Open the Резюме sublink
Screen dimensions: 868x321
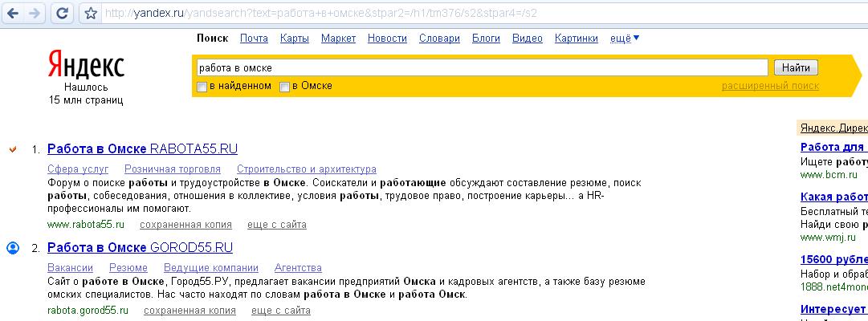click(x=128, y=268)
